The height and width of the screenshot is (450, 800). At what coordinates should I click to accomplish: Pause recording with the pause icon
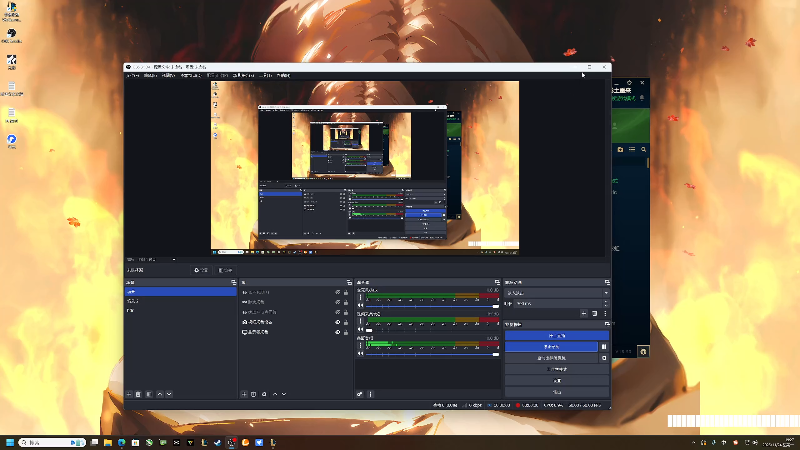(x=604, y=347)
